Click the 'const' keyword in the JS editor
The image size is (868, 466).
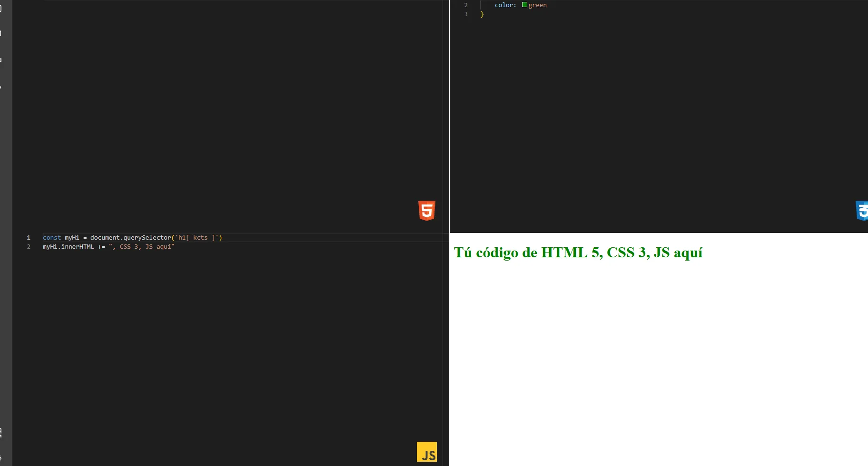[52, 237]
